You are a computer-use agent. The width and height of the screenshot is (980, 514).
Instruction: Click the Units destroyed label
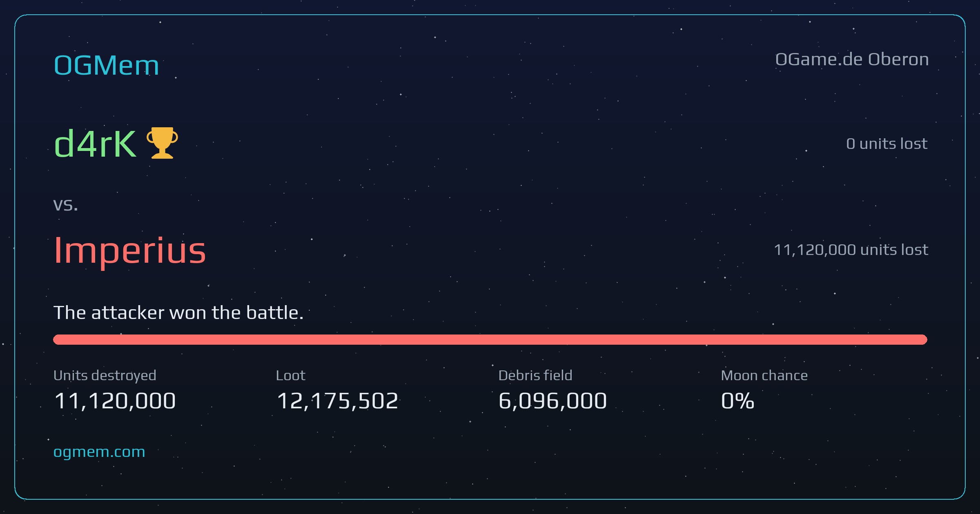click(x=105, y=375)
